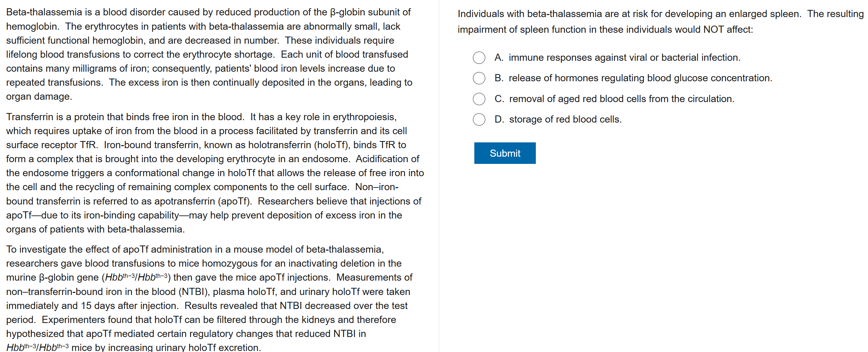This screenshot has width=868, height=352.
Task: Click the blue Submit button
Action: pos(504,153)
